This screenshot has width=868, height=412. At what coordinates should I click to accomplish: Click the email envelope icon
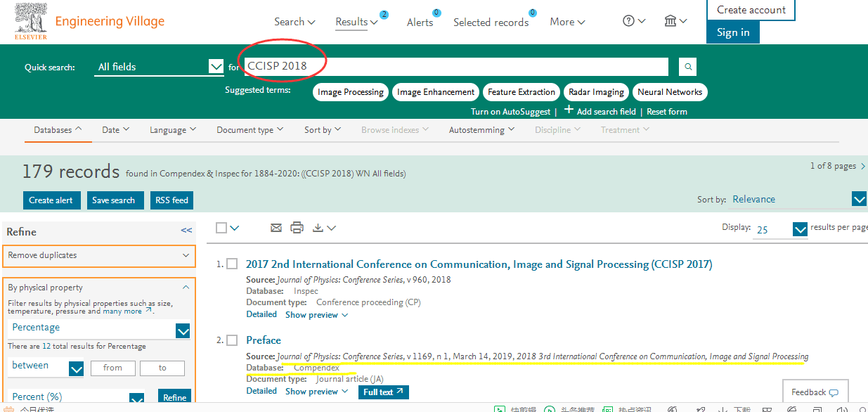click(x=276, y=228)
